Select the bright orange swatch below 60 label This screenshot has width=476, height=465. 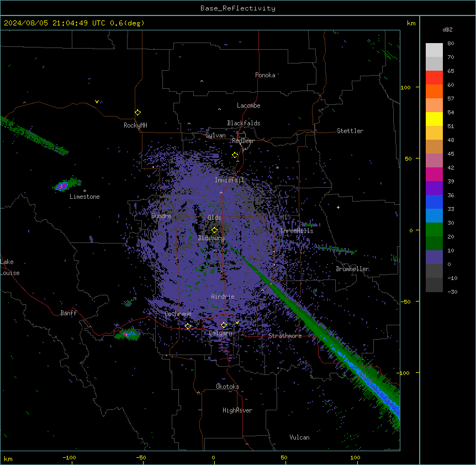point(434,91)
